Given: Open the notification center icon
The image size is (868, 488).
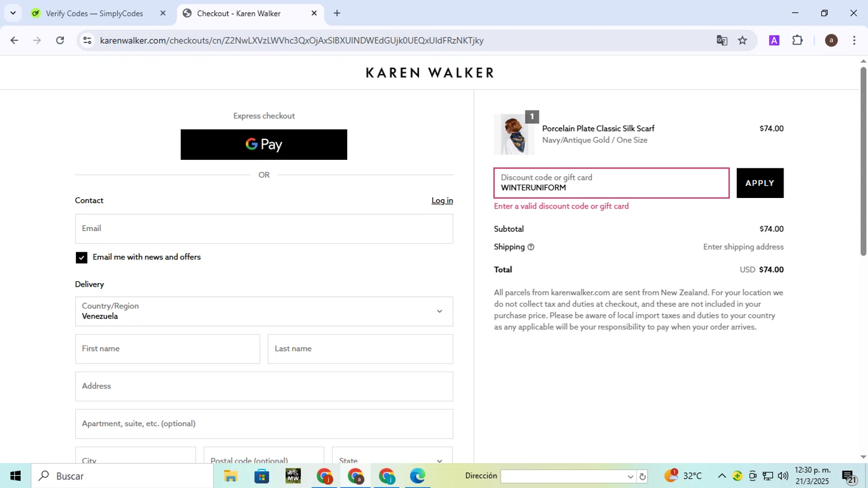Looking at the screenshot, I should click(x=849, y=476).
